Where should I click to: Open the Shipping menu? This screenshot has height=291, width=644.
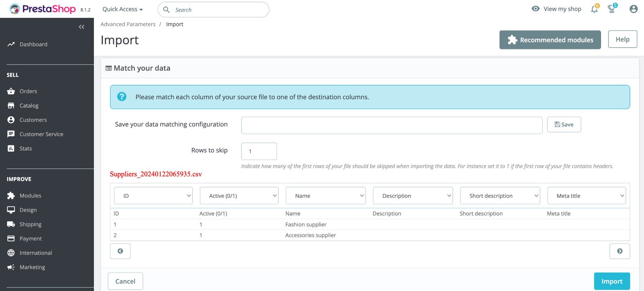[31, 224]
